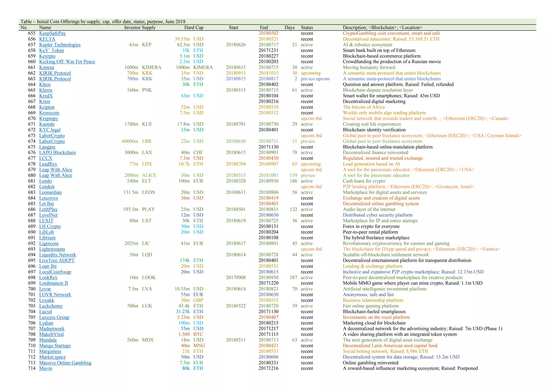Click the Kepler Technologies hyperlink
Screen dimensions: 555x392
tap(60, 45)
